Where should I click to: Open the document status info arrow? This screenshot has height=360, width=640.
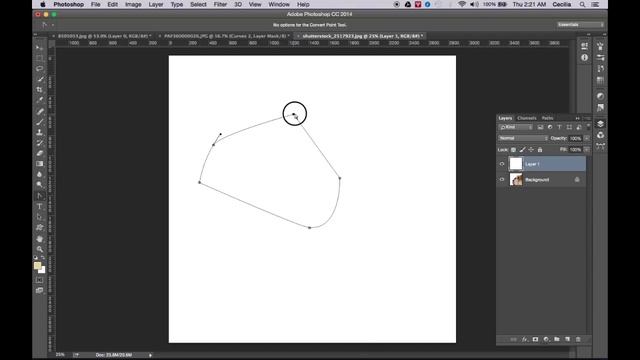150,355
